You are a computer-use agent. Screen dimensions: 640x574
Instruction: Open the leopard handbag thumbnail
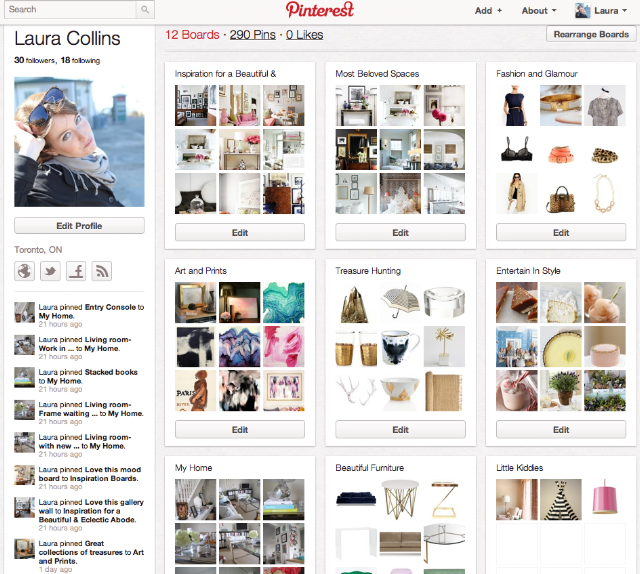click(x=560, y=194)
